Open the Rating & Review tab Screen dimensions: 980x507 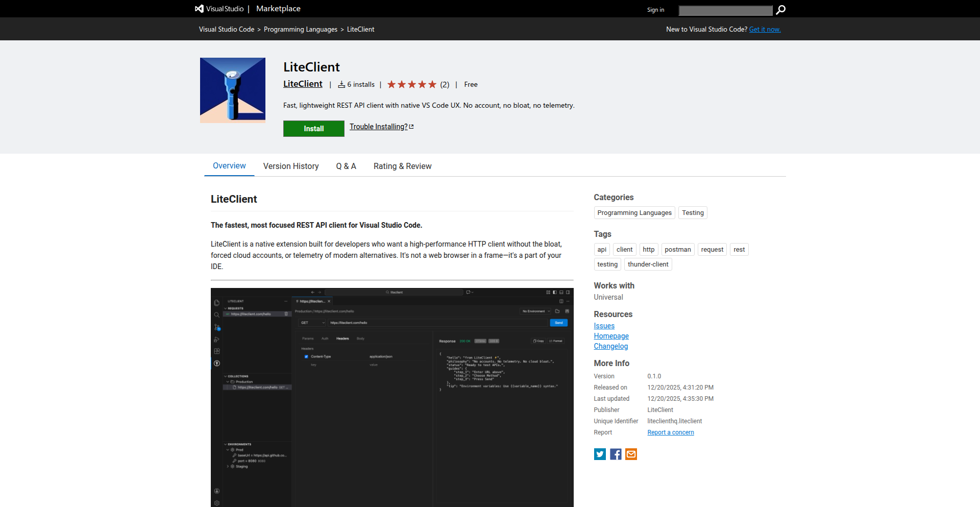(x=402, y=166)
